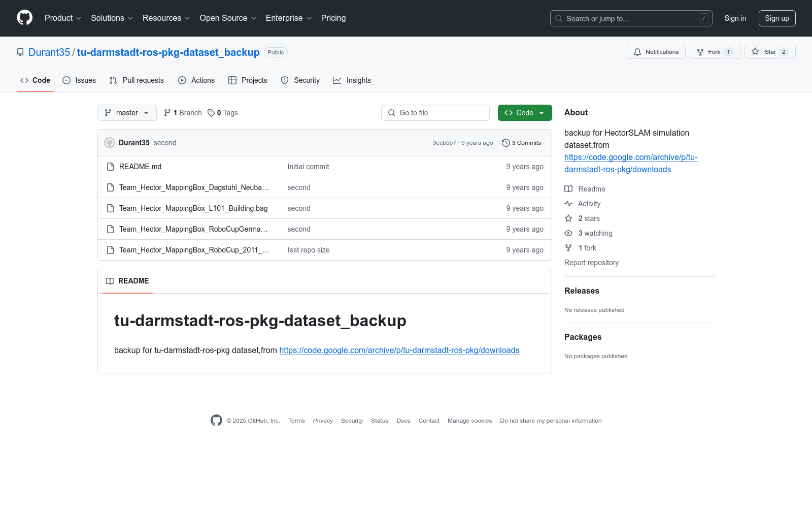Expand the Product menu
The image size is (812, 508).
63,18
